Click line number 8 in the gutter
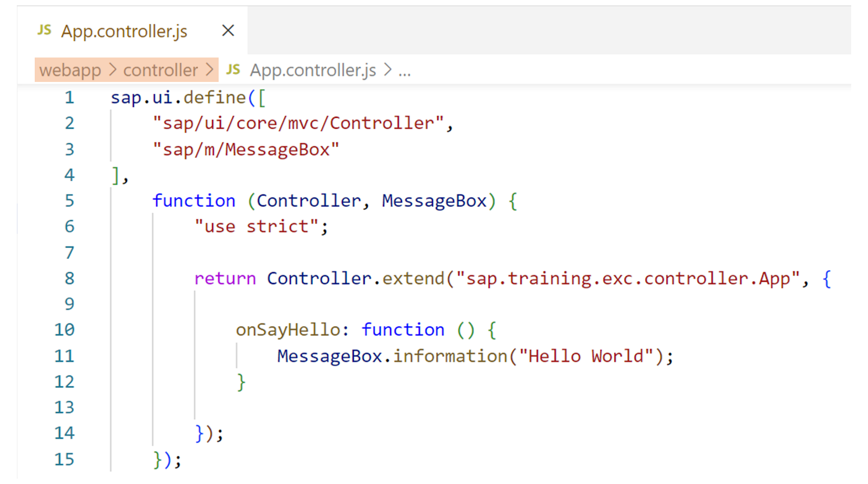This screenshot has width=868, height=484. point(69,278)
